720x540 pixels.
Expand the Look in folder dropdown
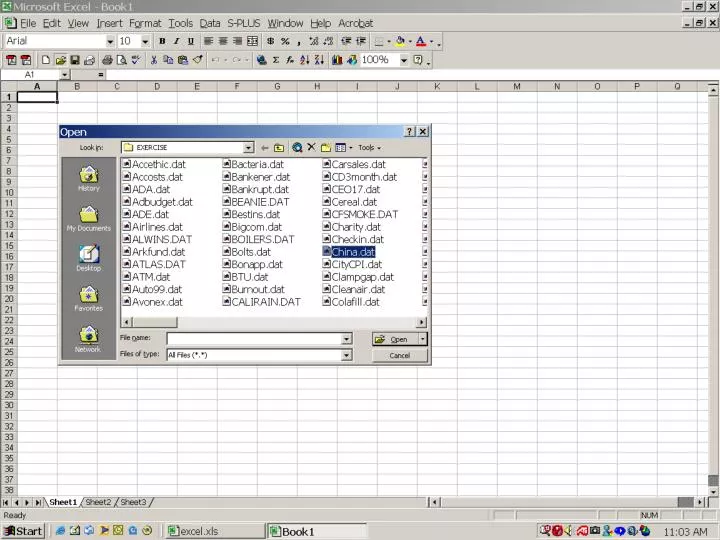pyautogui.click(x=248, y=147)
